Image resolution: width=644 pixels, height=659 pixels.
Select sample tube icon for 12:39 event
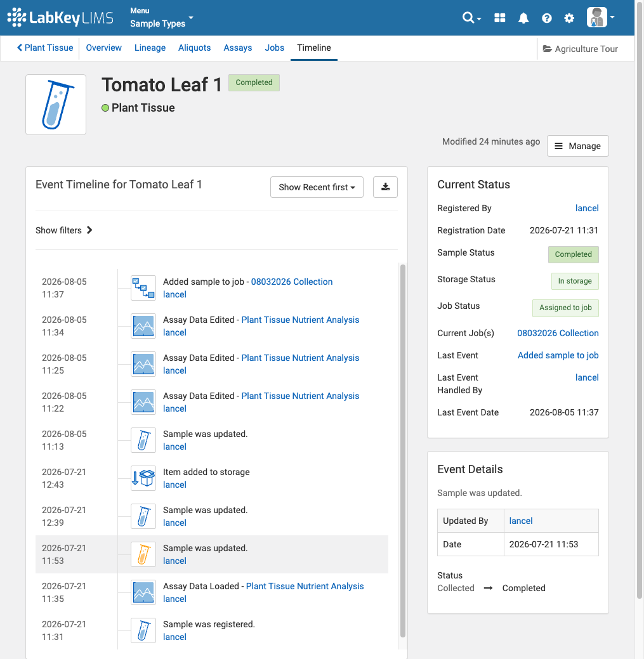[143, 516]
